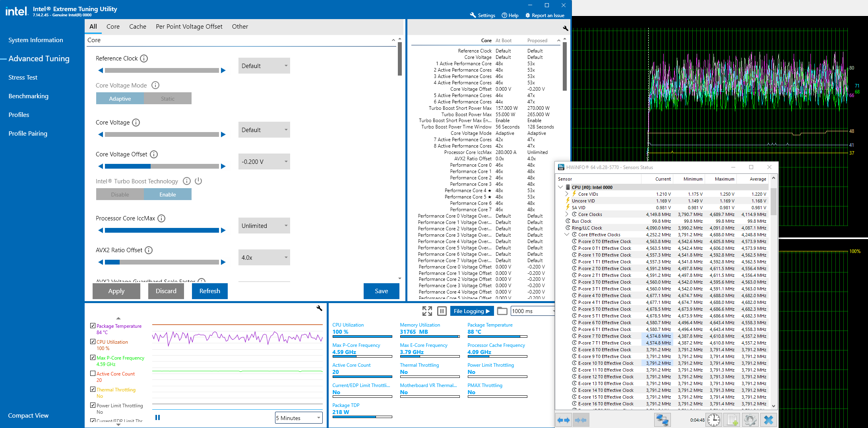Screen dimensions: 868x428
Task: Click Report an Issue gear icon
Action: (x=528, y=15)
